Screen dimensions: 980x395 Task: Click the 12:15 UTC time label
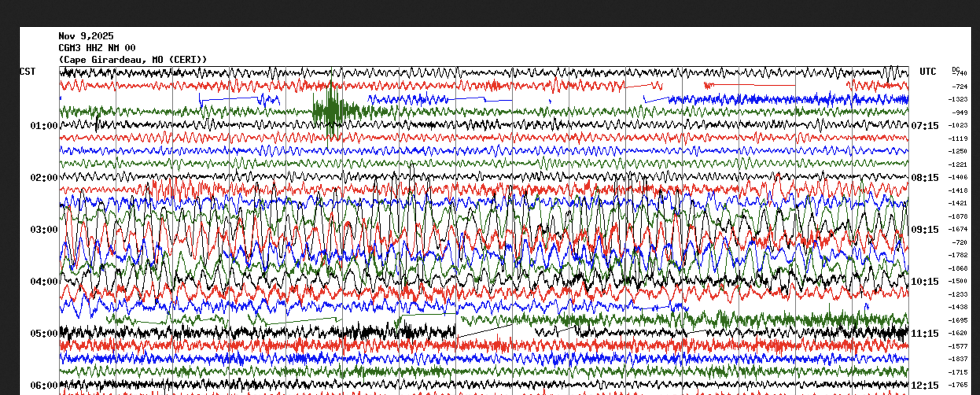tap(925, 386)
